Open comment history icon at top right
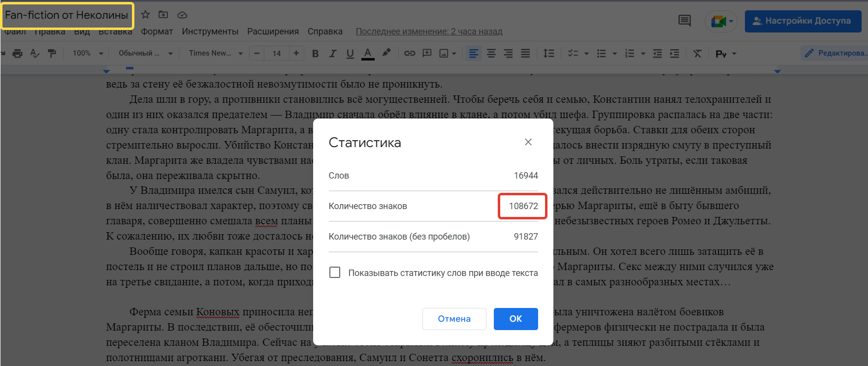 684,21
